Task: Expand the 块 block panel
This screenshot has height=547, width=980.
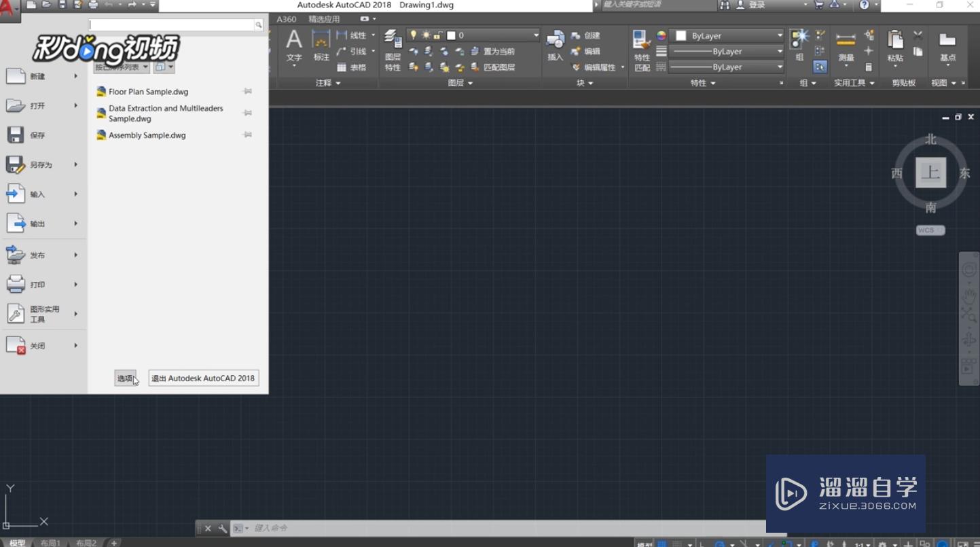Action: tap(585, 83)
